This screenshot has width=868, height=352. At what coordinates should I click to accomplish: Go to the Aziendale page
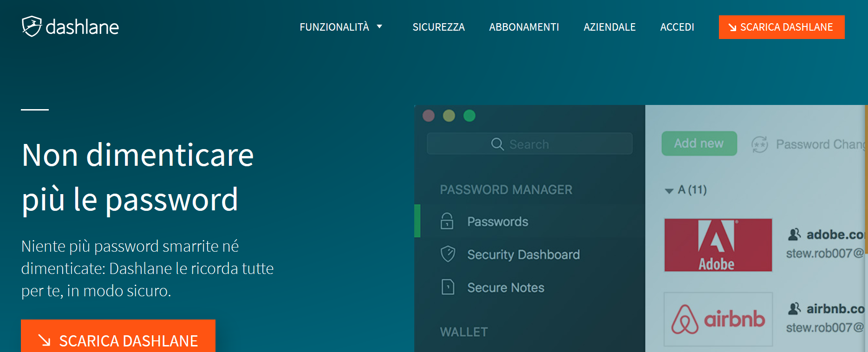click(609, 27)
